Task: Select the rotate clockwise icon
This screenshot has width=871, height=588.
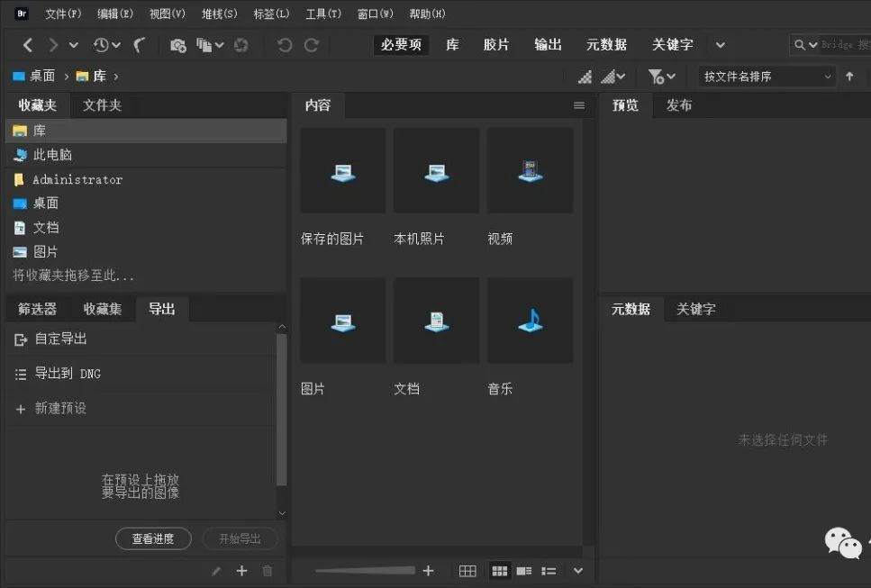Action: pyautogui.click(x=311, y=44)
